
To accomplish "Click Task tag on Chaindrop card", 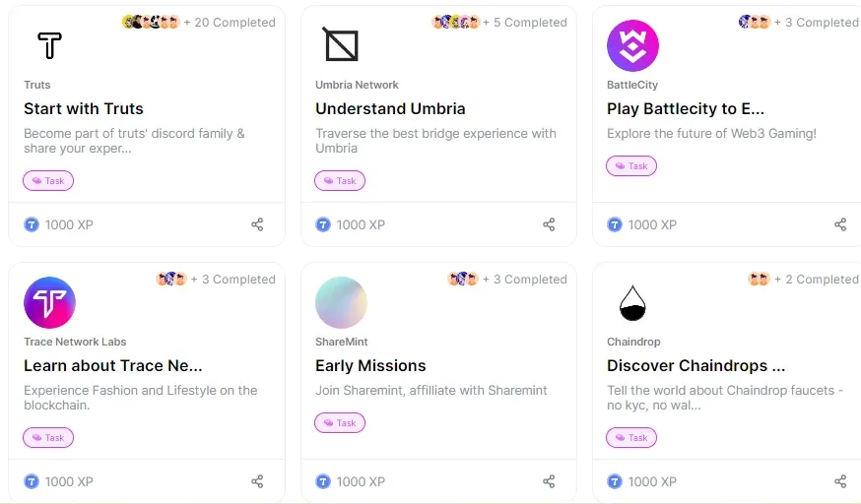I will [631, 438].
